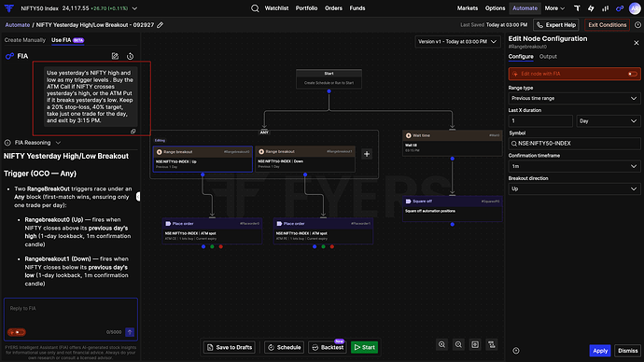The image size is (644, 362).
Task: Open Portfolio menu
Action: click(x=306, y=8)
